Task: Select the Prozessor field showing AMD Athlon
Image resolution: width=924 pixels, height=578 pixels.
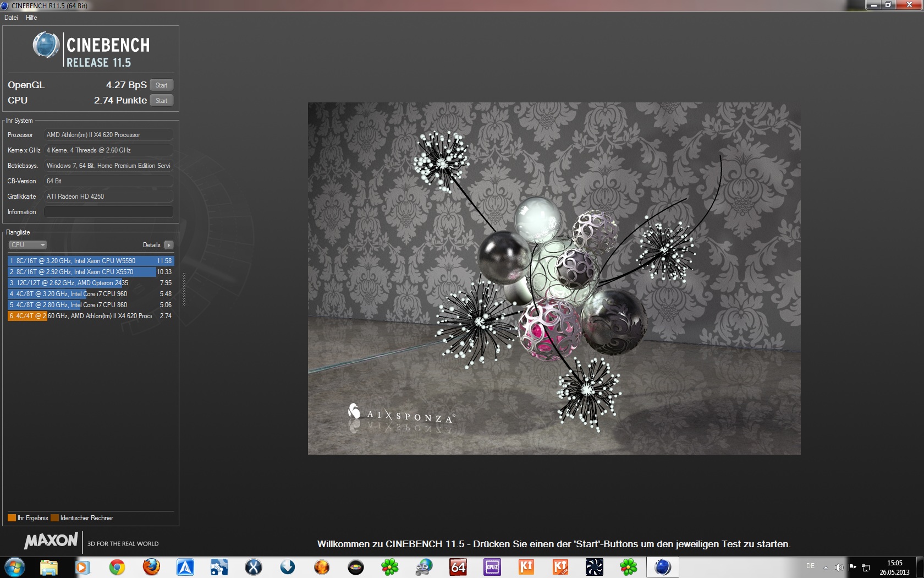Action: click(x=108, y=135)
